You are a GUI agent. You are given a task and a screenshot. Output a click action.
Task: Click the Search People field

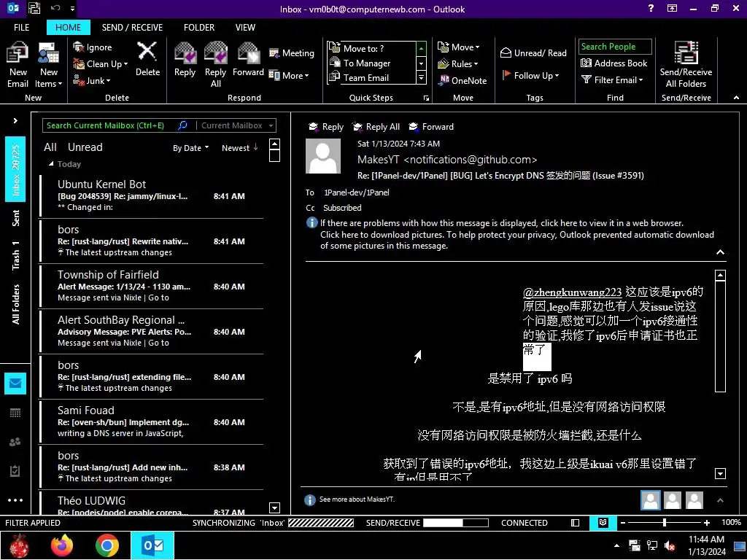click(x=615, y=46)
